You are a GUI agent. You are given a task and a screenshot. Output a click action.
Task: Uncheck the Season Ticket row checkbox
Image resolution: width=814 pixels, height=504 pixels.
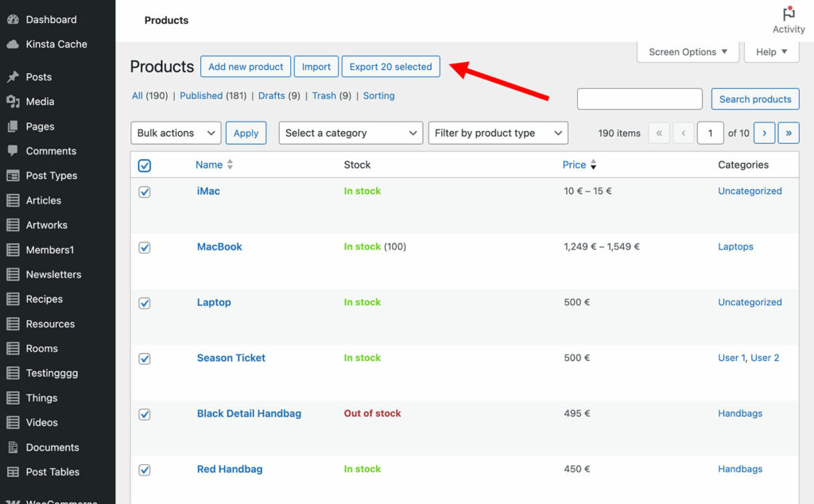tap(145, 359)
